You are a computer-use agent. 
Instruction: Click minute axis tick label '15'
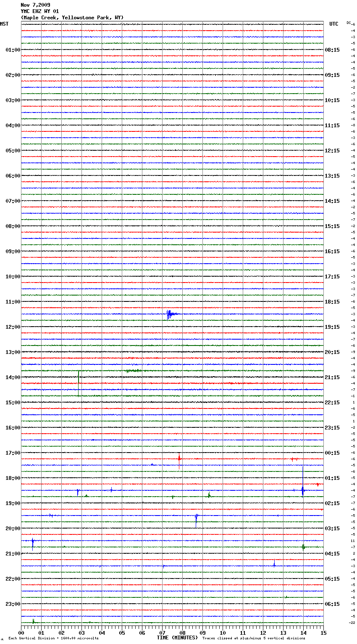point(323,633)
